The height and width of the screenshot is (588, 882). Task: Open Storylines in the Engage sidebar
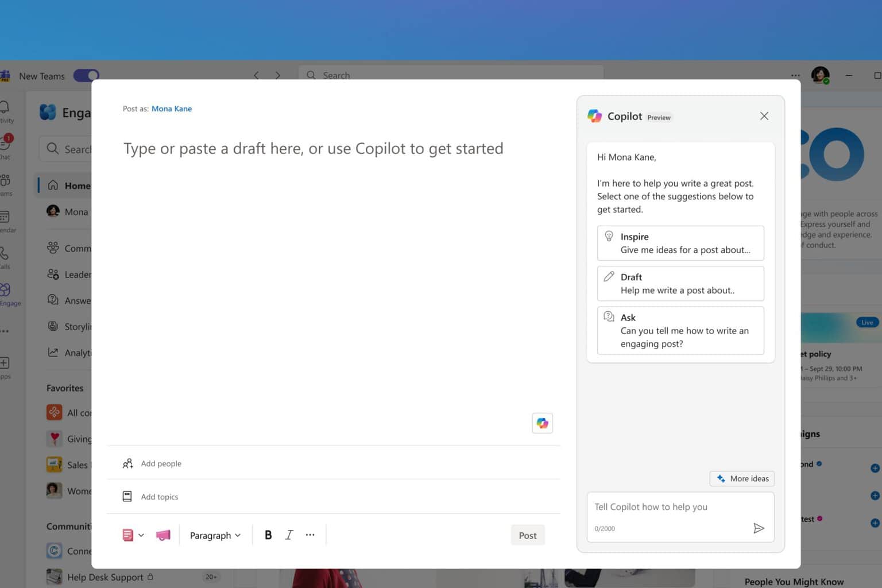(x=69, y=326)
